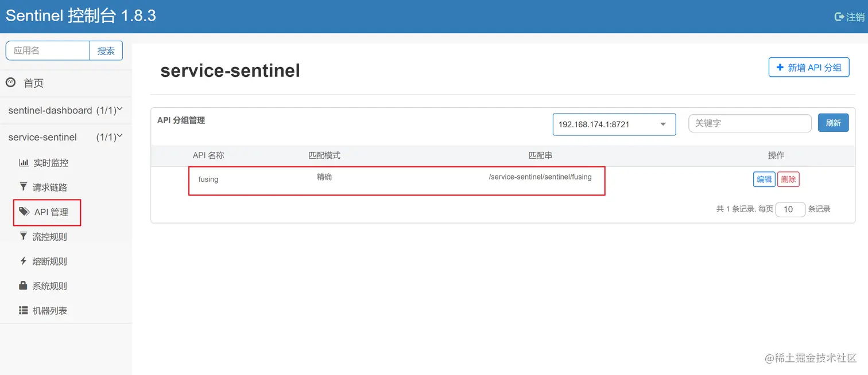Click the /service-sentinel/sentinel/fusing match string
868x375 pixels.
pyautogui.click(x=540, y=177)
